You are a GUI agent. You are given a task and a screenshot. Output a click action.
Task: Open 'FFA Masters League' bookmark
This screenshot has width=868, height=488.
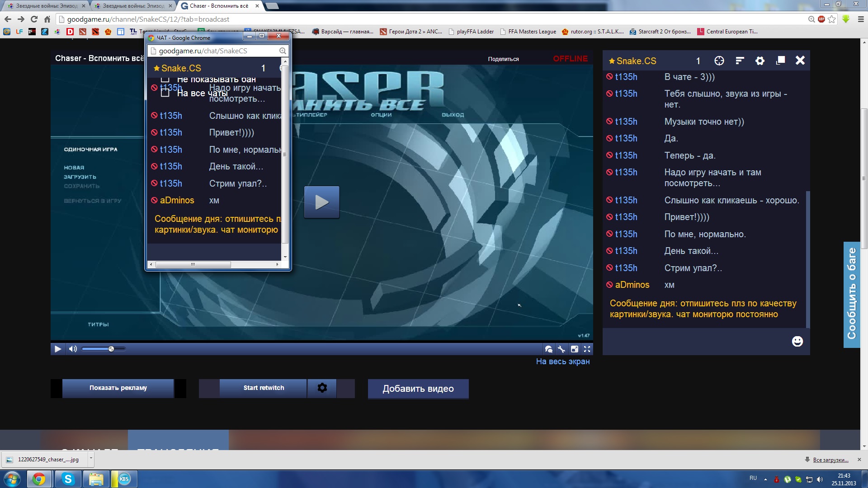click(x=528, y=32)
